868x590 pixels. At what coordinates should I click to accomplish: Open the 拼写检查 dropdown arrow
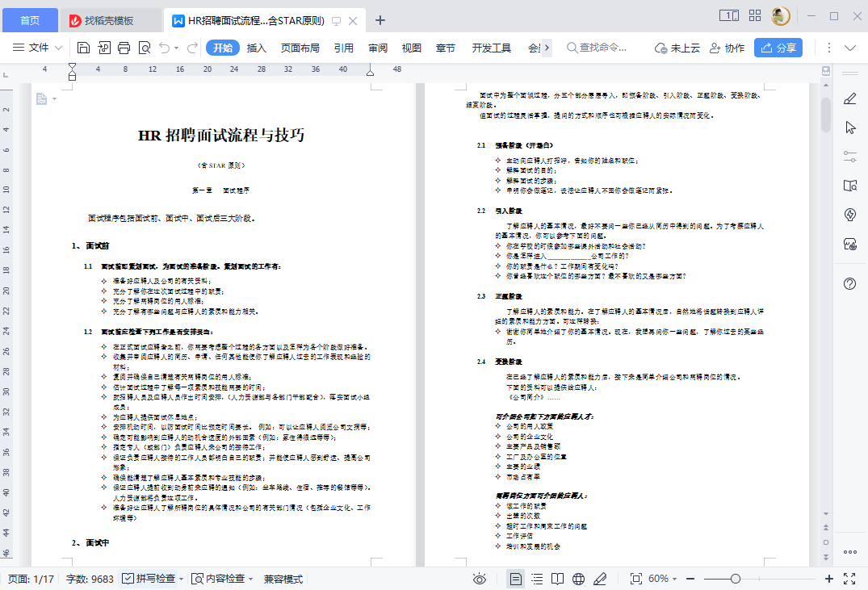coord(181,579)
